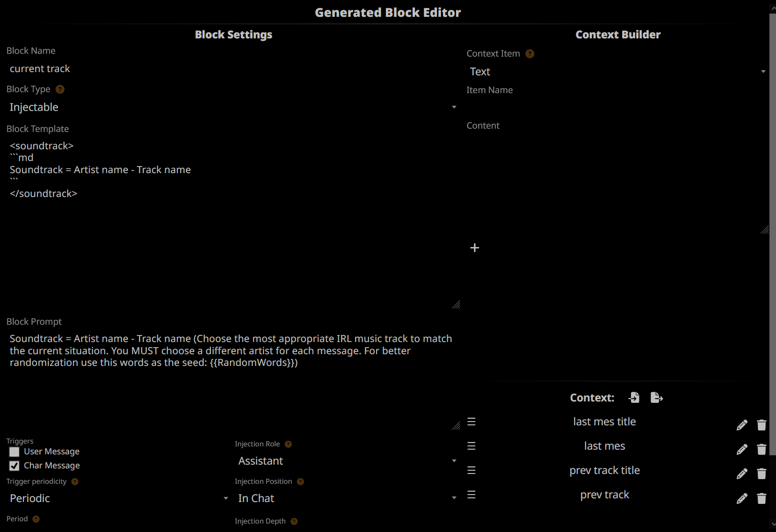The height and width of the screenshot is (532, 776).
Task: Select the 'prev track title' context entry
Action: 604,470
